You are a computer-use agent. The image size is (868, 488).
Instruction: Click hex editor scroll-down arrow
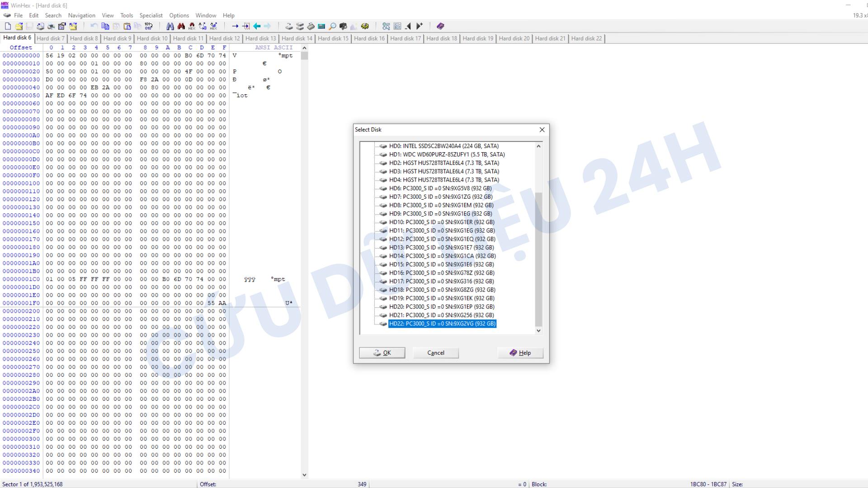pos(304,475)
